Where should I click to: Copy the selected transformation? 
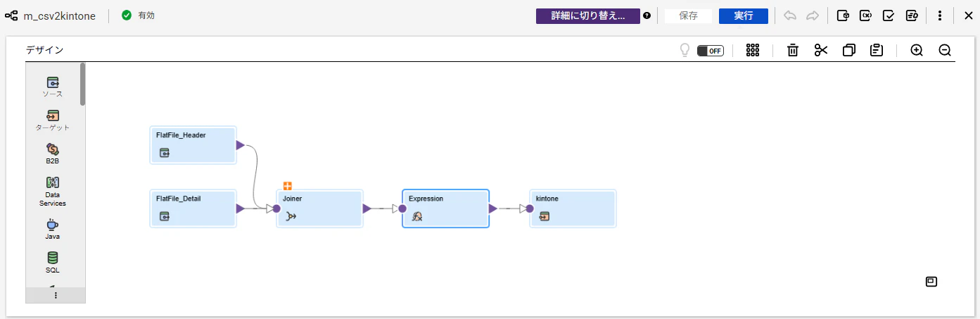tap(849, 50)
